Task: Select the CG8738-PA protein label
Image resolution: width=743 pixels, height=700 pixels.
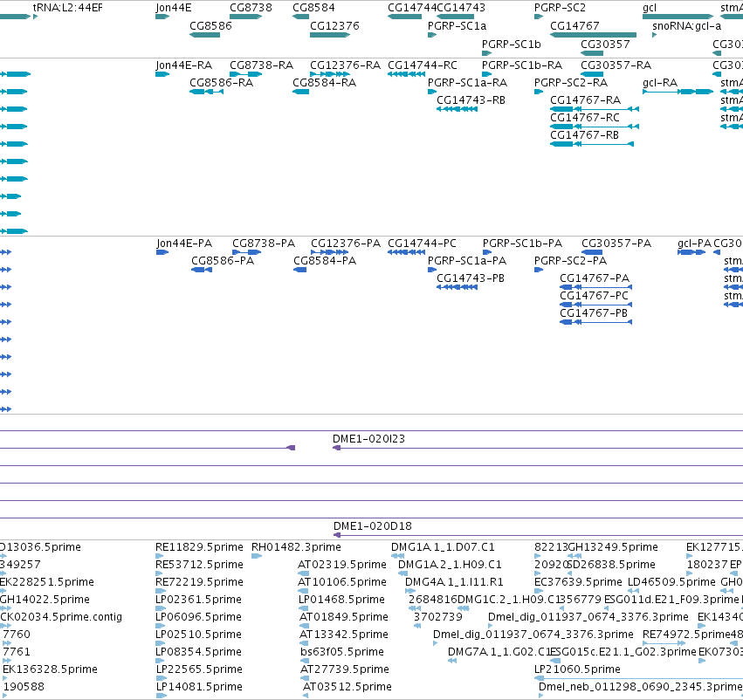Action: coord(264,243)
